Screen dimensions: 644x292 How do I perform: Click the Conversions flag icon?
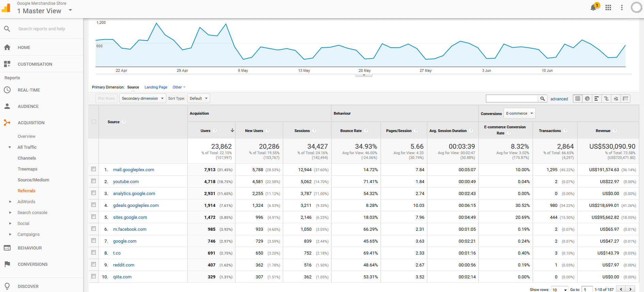tap(7, 264)
